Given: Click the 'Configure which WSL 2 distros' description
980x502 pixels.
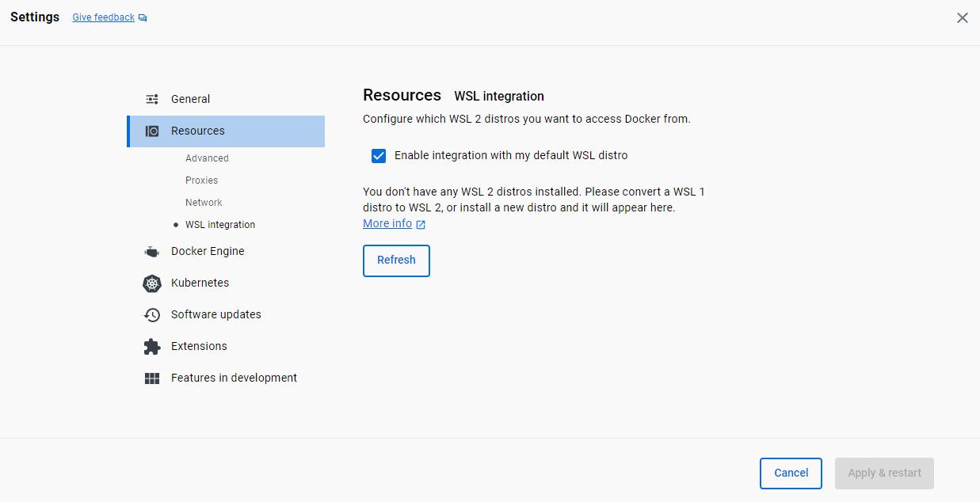Looking at the screenshot, I should [527, 120].
